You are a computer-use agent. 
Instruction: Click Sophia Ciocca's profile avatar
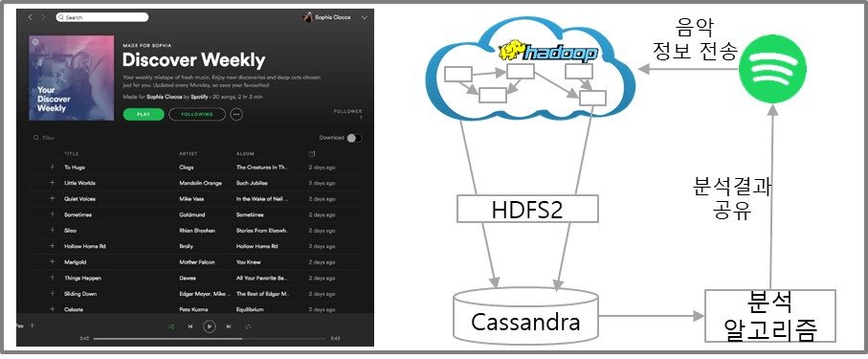pos(308,17)
